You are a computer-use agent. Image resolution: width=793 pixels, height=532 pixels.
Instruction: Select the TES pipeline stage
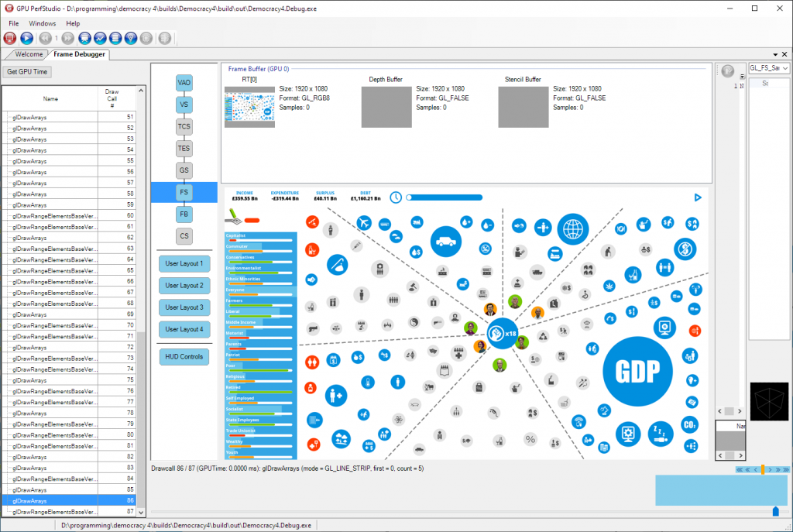point(184,149)
